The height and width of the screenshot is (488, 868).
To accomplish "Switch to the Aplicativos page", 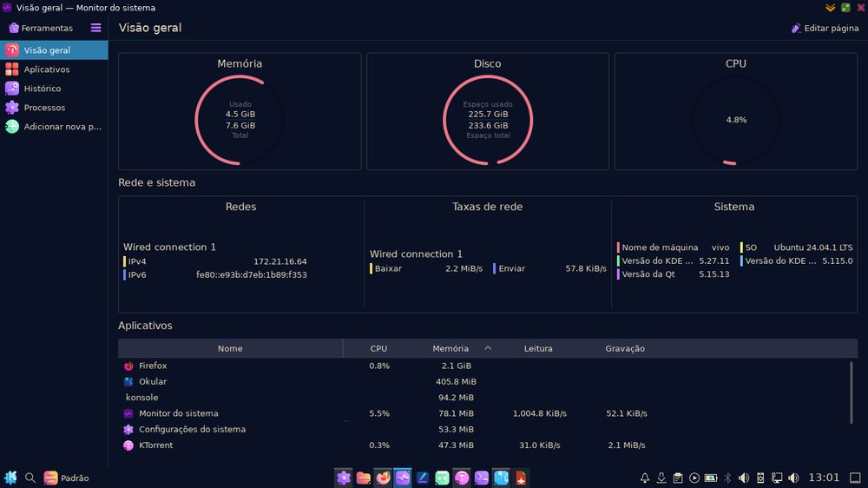I will point(54,69).
